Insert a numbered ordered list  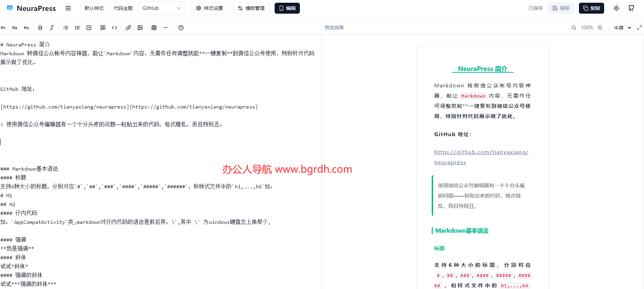click(x=77, y=28)
